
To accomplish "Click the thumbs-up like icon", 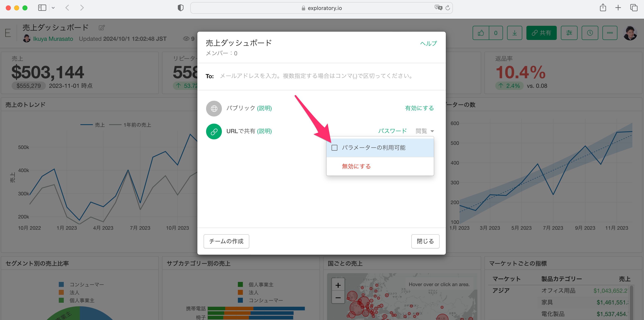I will click(x=481, y=33).
